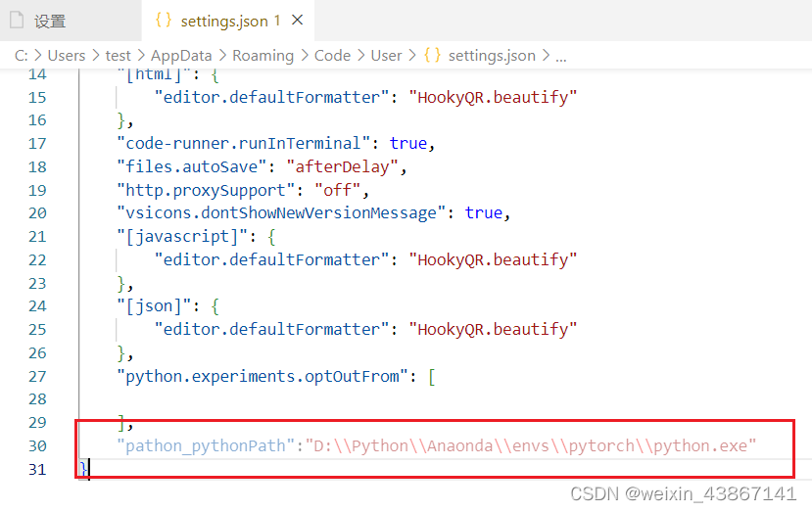The width and height of the screenshot is (812, 512).
Task: Close the settings.json tab
Action: coord(297,21)
